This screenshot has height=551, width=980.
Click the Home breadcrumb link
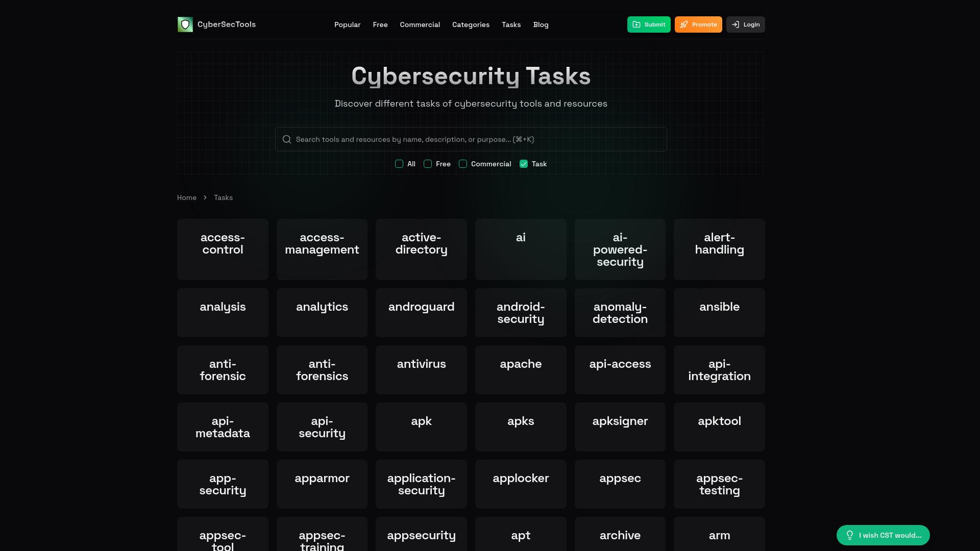(187, 197)
